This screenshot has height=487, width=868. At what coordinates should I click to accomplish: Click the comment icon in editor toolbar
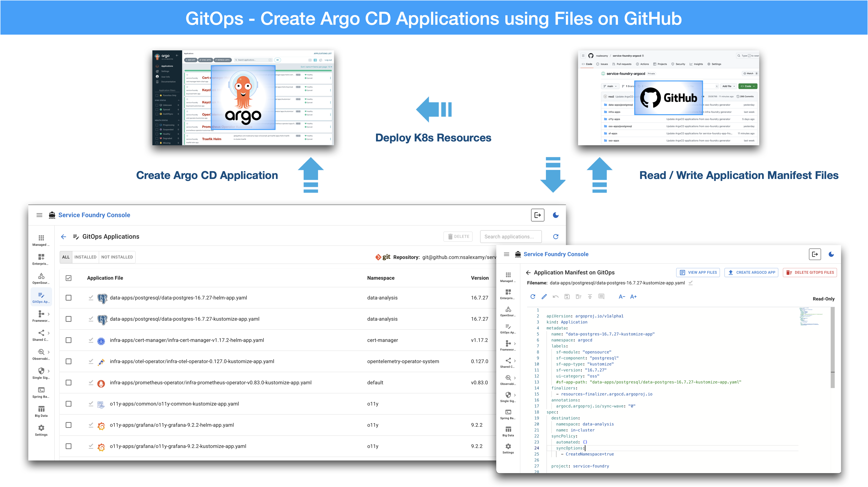601,297
